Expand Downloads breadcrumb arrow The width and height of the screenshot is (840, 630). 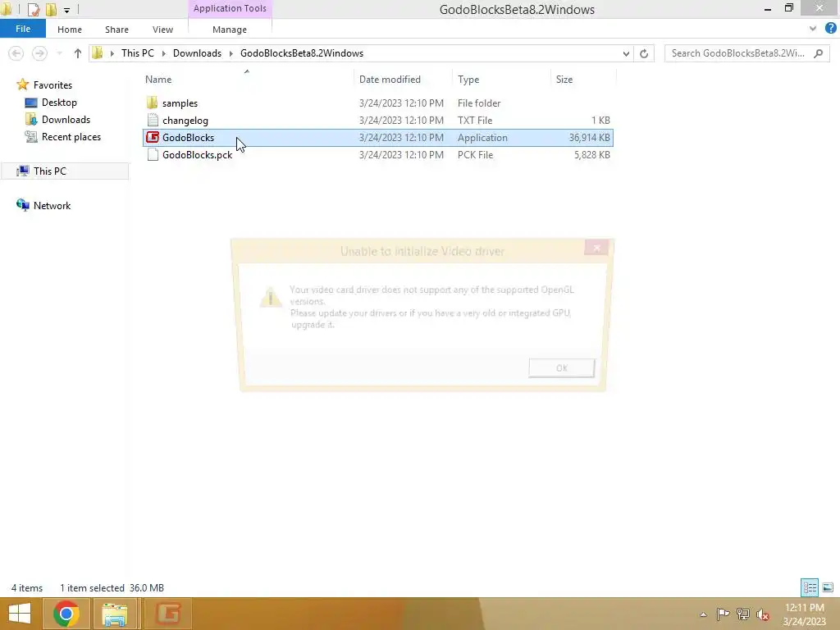(231, 53)
